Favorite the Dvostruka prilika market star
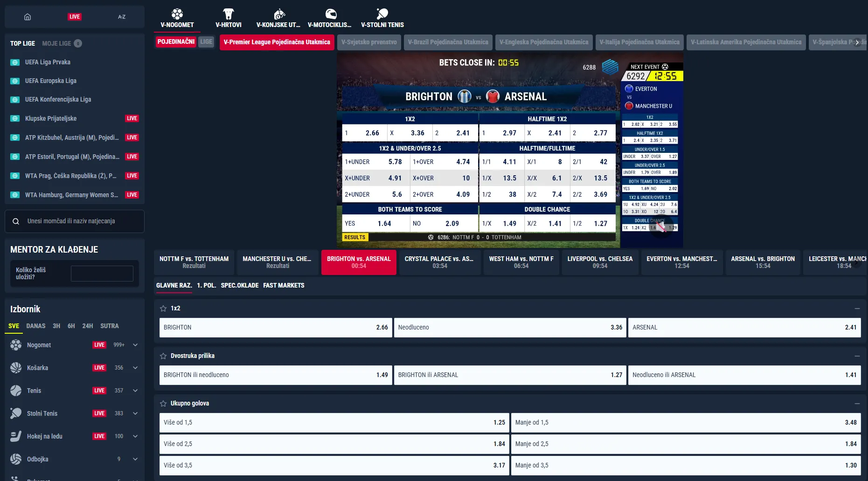Image resolution: width=868 pixels, height=481 pixels. point(163,356)
